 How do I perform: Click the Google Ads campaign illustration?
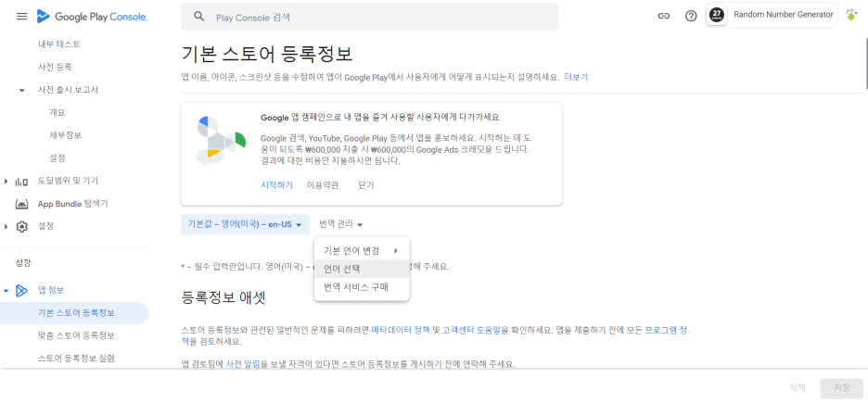[220, 141]
